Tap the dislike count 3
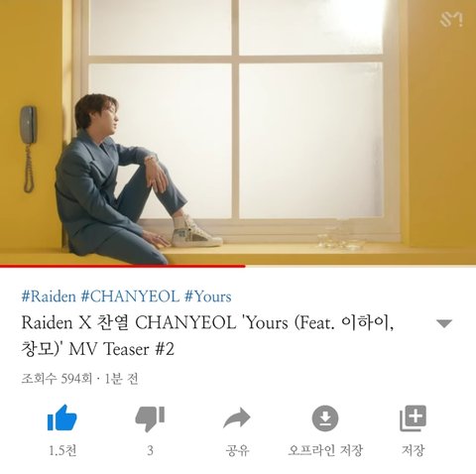 (x=150, y=450)
